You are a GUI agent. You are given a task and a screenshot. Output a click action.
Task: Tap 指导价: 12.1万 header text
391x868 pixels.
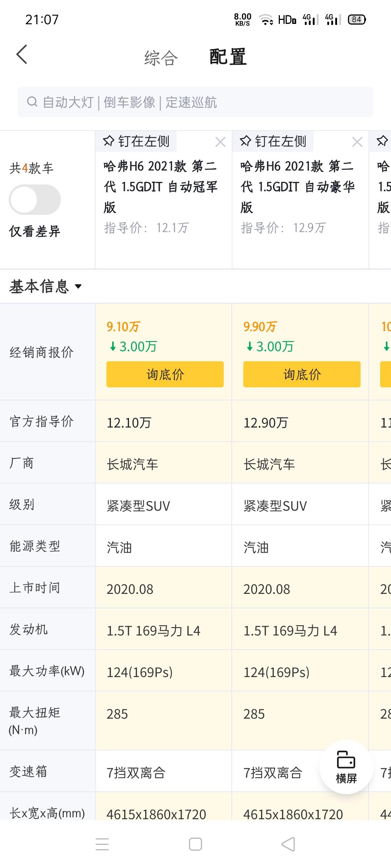click(146, 228)
